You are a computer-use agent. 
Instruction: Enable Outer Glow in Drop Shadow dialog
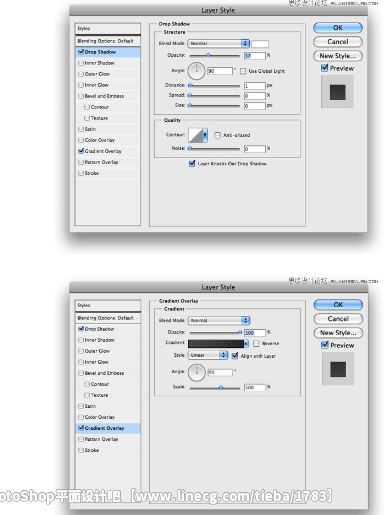(x=81, y=74)
